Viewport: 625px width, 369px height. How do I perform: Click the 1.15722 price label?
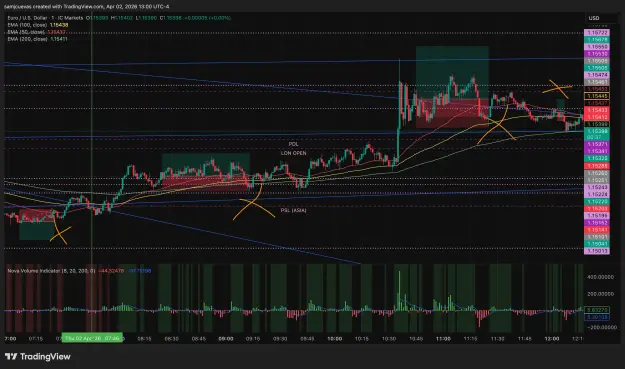597,33
